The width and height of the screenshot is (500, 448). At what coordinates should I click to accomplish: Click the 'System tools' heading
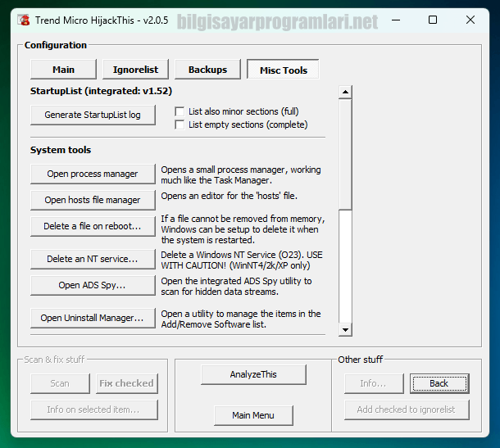tap(61, 150)
